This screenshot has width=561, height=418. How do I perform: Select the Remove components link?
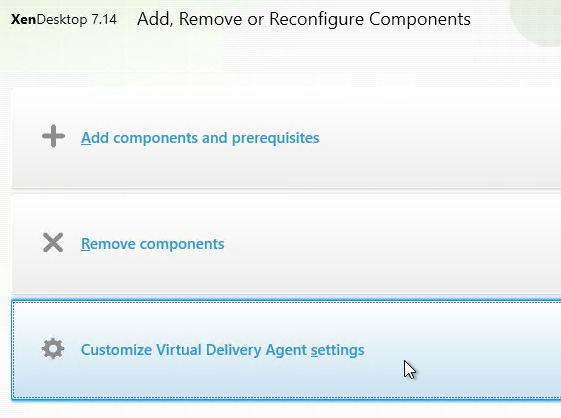tap(152, 244)
